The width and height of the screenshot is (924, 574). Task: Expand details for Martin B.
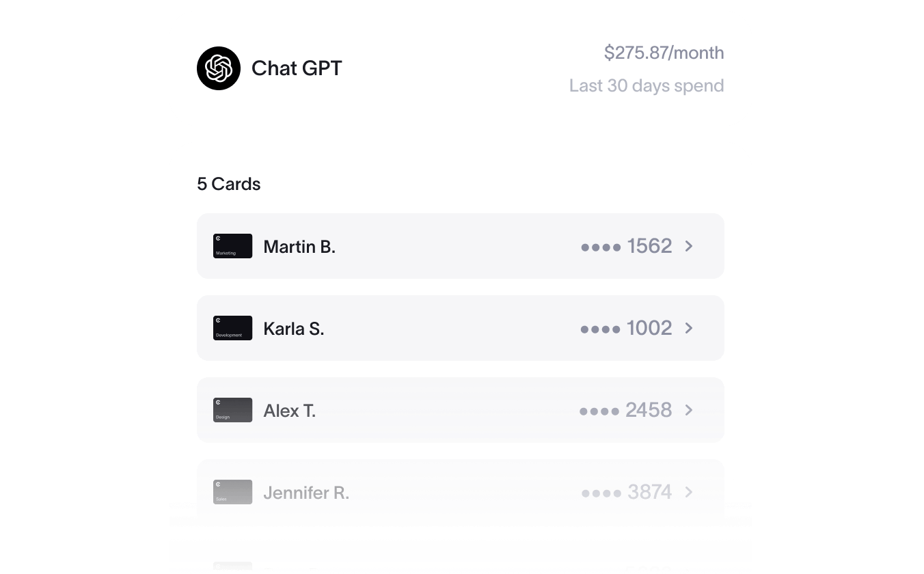click(x=689, y=246)
